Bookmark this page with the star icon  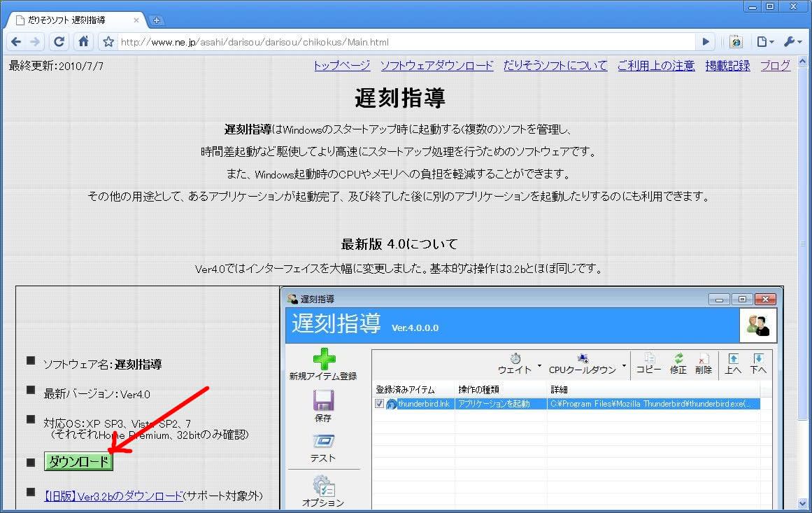click(108, 42)
